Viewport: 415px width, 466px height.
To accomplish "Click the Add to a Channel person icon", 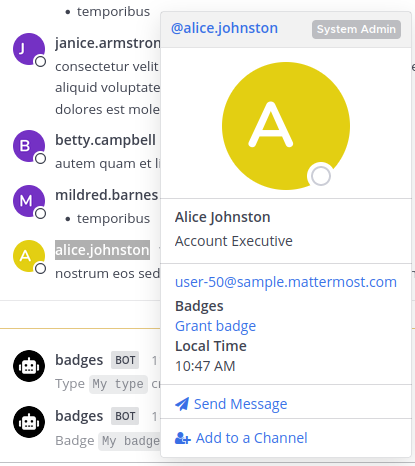I will click(x=183, y=438).
